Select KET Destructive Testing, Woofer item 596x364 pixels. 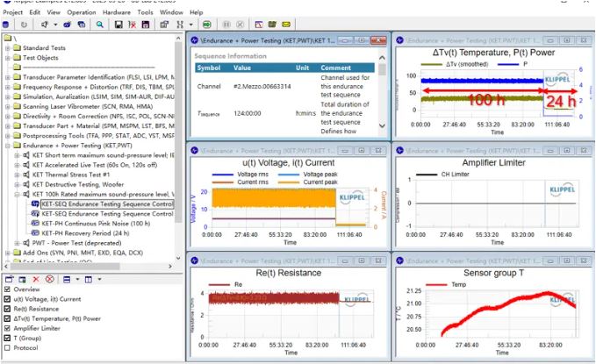78,185
